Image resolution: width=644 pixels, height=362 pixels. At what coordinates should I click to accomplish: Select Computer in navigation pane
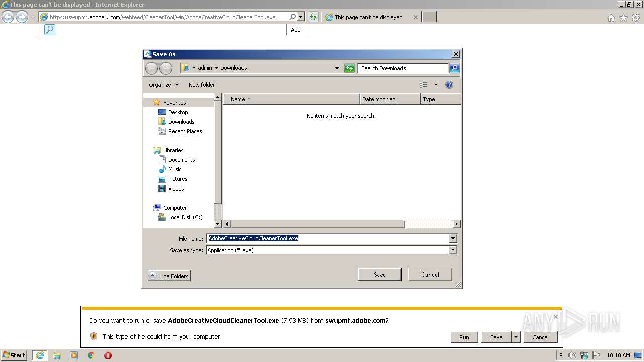point(175,208)
